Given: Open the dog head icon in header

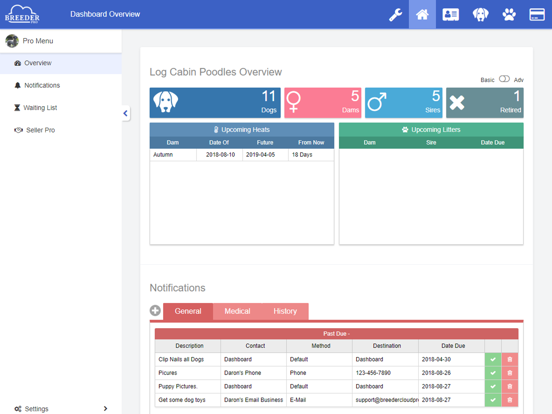Looking at the screenshot, I should [x=480, y=15].
